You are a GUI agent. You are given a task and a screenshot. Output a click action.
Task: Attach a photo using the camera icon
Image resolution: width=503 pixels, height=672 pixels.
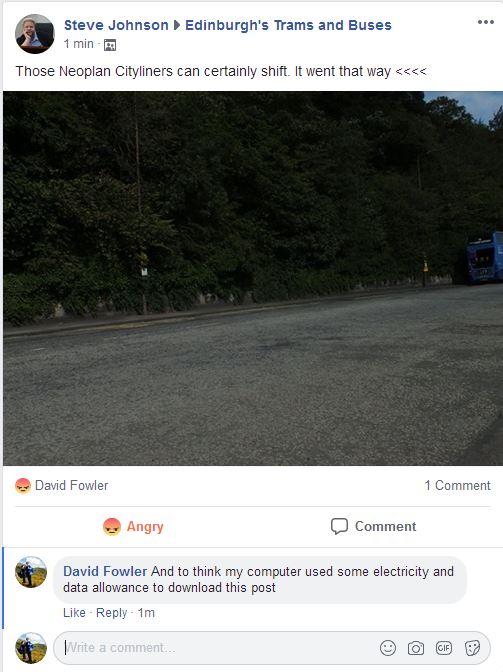pos(416,648)
